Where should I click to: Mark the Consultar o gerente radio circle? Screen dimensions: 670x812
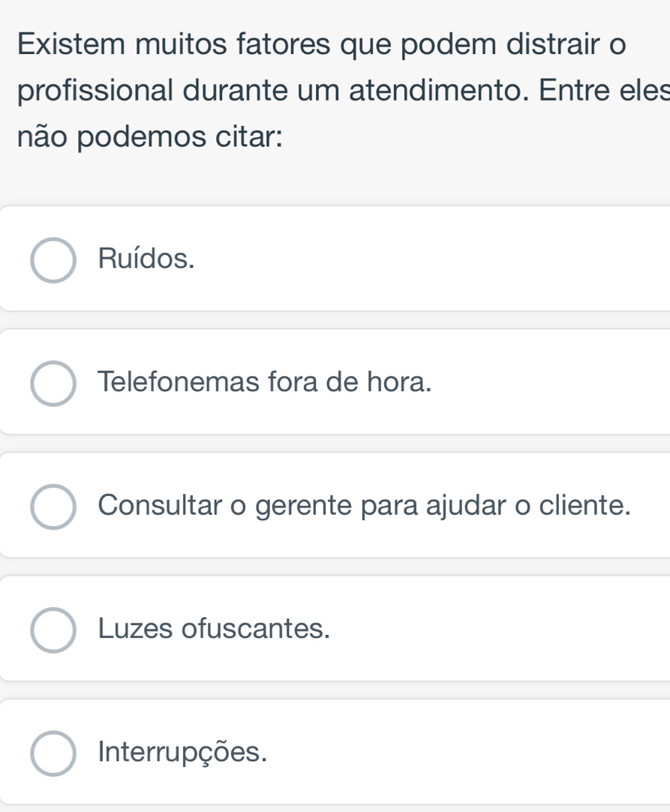[x=53, y=506]
